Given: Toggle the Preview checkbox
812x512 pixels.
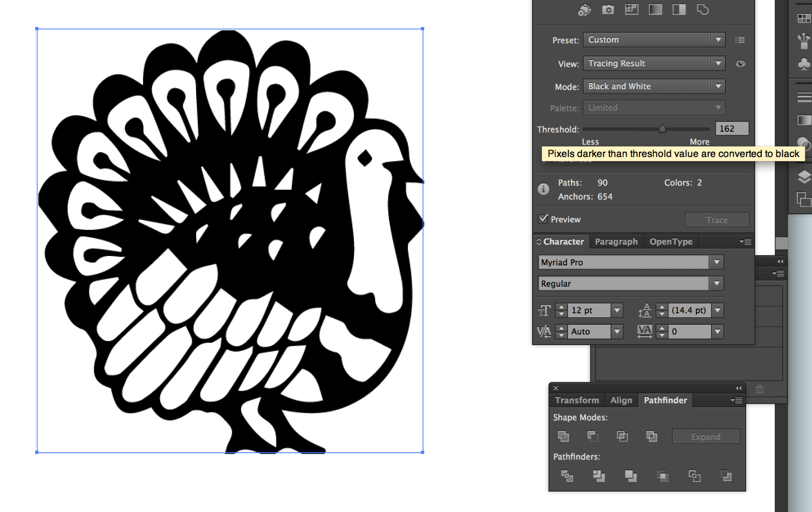Looking at the screenshot, I should point(543,219).
